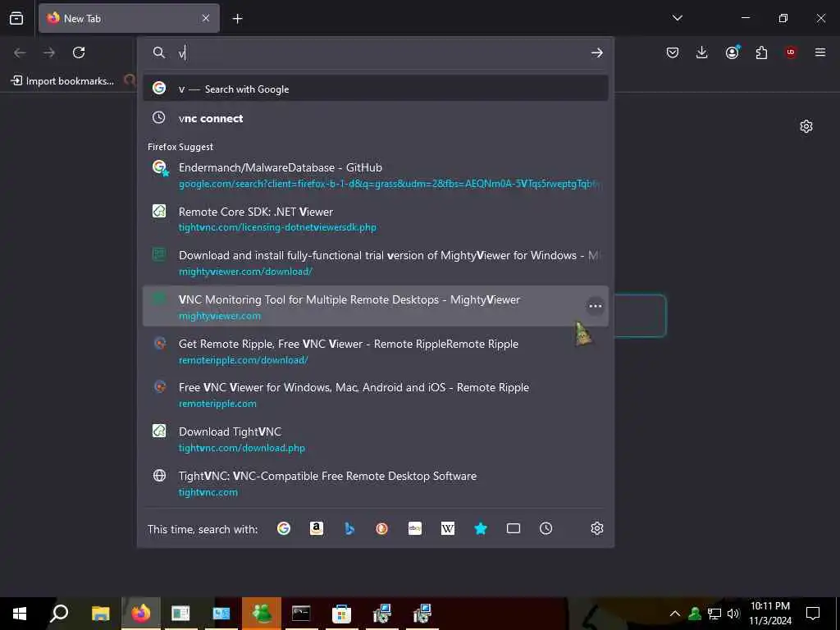The height and width of the screenshot is (630, 840).
Task: Open Endermanch/MalwareDatabase - GitHub suggestion
Action: (x=376, y=176)
